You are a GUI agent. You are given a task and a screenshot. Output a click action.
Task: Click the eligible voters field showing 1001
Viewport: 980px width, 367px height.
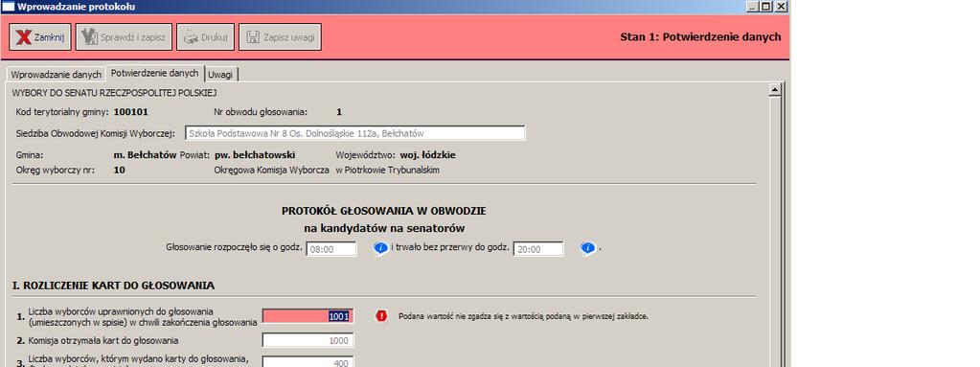[308, 316]
